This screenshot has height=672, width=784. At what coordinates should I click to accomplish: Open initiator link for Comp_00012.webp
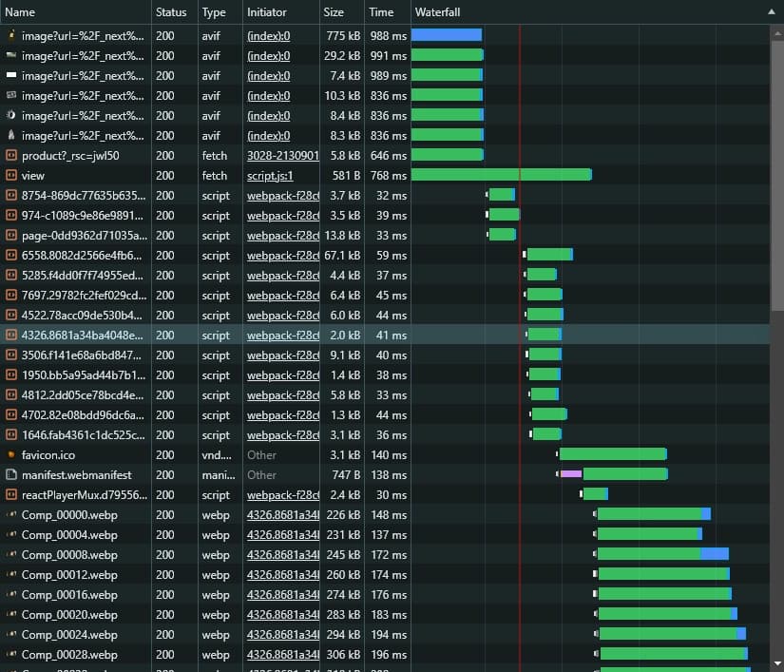tap(282, 575)
